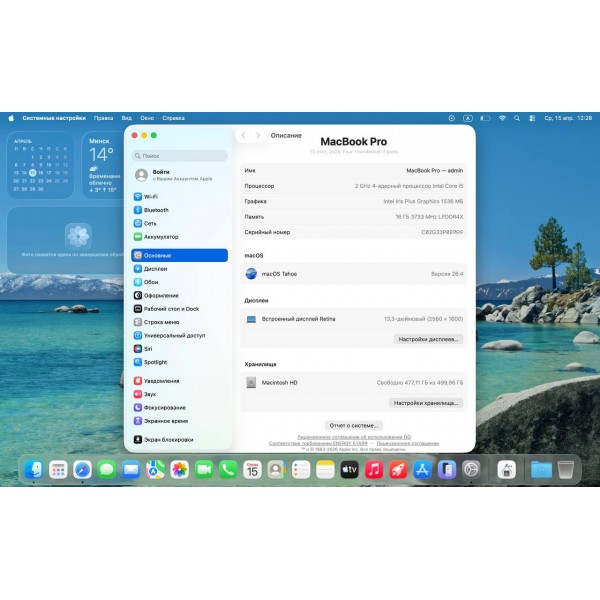Open the Music app in Dock

click(x=374, y=469)
